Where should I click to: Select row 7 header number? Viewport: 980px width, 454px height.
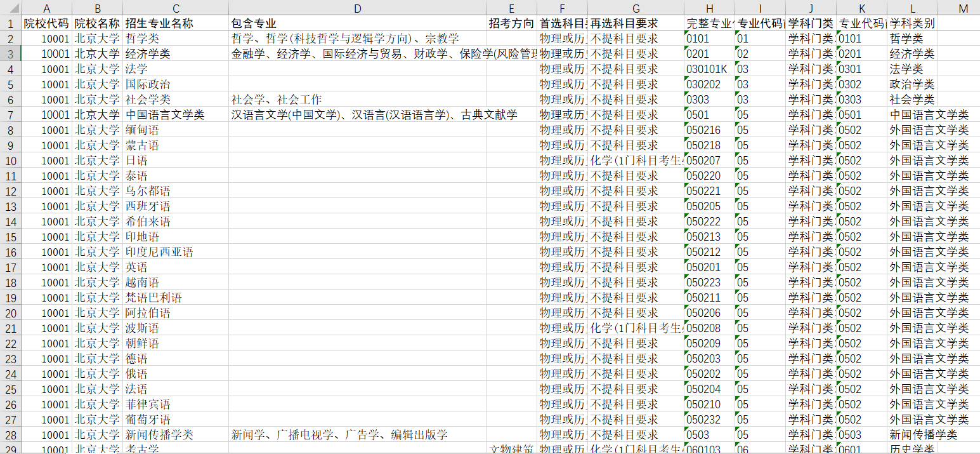(x=10, y=115)
